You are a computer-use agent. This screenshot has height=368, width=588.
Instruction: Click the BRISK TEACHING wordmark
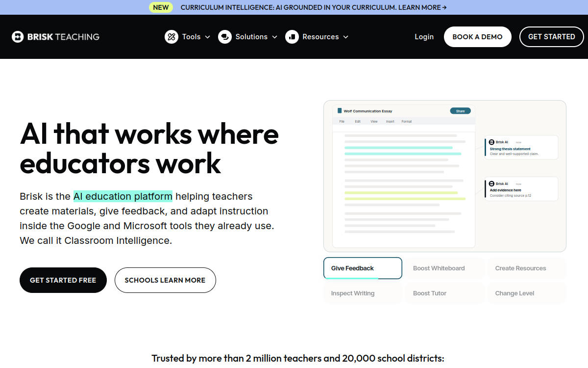tap(63, 37)
